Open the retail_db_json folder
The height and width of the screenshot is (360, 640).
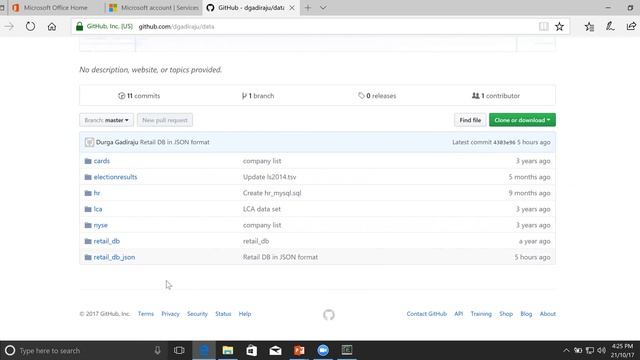(x=114, y=257)
